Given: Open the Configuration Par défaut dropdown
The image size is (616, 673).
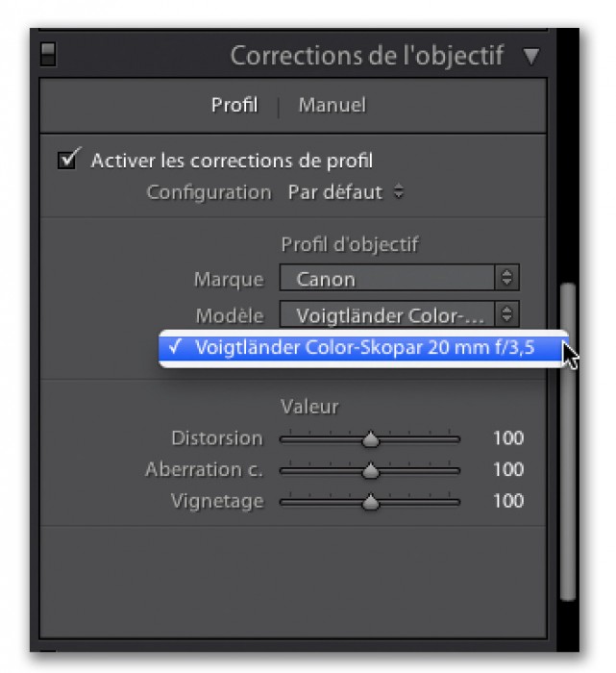Looking at the screenshot, I should pos(346,192).
